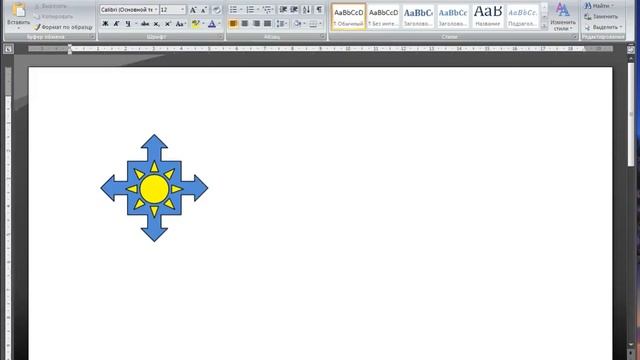640x360 pixels.
Task: Open the Calibri font name dropdown
Action: (x=156, y=9)
